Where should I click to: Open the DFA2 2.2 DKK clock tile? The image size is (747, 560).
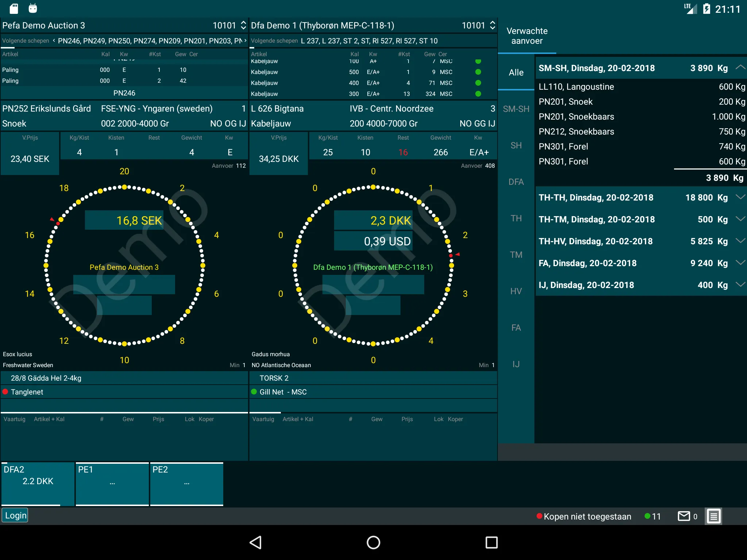[x=38, y=484]
